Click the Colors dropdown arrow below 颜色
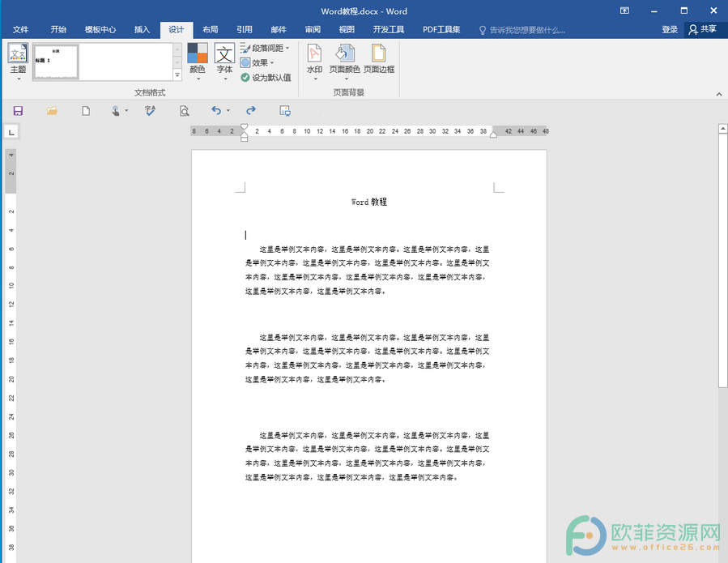The height and width of the screenshot is (563, 728). [x=198, y=79]
